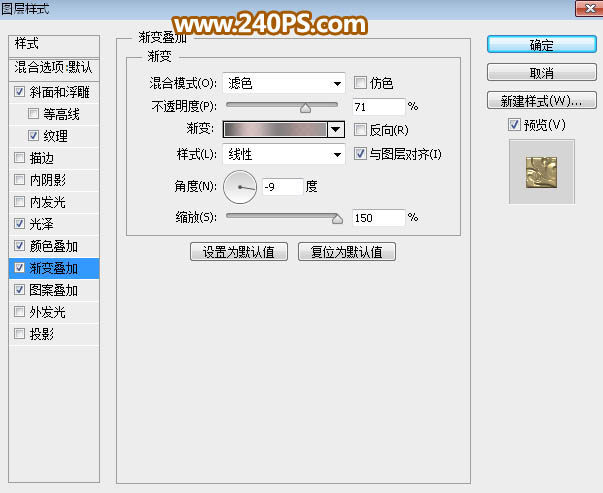The height and width of the screenshot is (493, 603).
Task: Open the 光泽 settings row
Action: tap(54, 224)
